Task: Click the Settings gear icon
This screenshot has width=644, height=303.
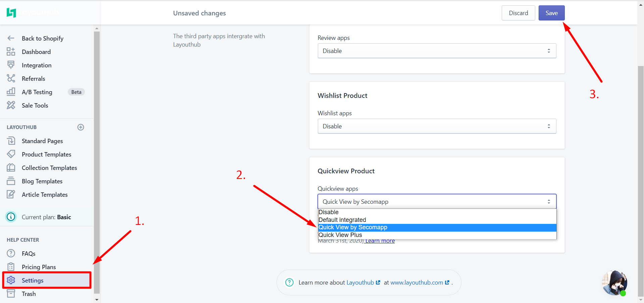Action: coord(11,280)
